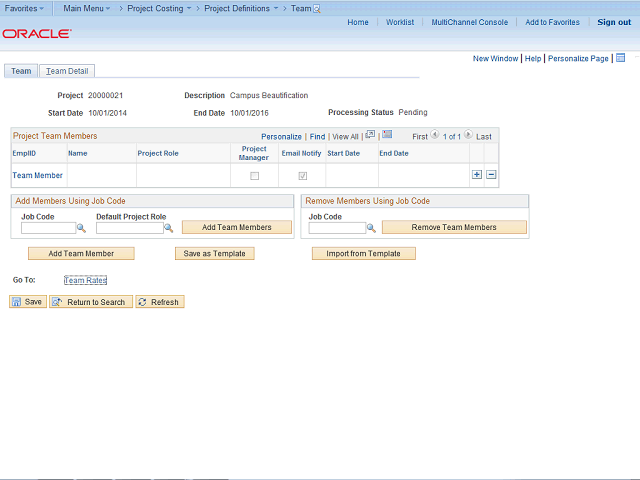This screenshot has height=480, width=640.
Task: Personalize the Project Team Members grid
Action: 281,137
